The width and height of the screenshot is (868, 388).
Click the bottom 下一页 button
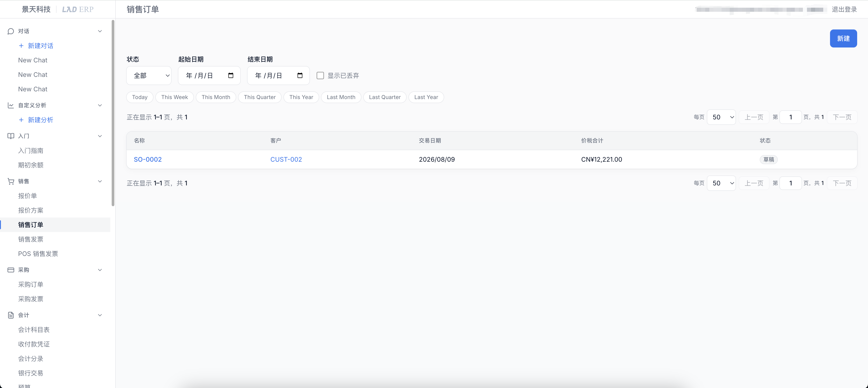(x=842, y=183)
